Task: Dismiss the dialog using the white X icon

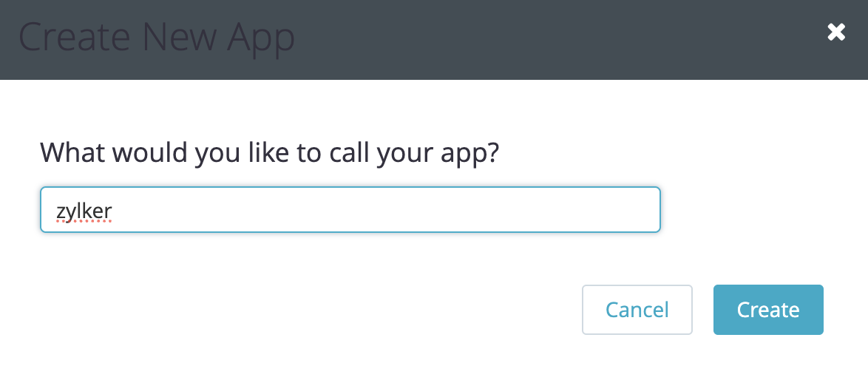Action: (x=836, y=33)
